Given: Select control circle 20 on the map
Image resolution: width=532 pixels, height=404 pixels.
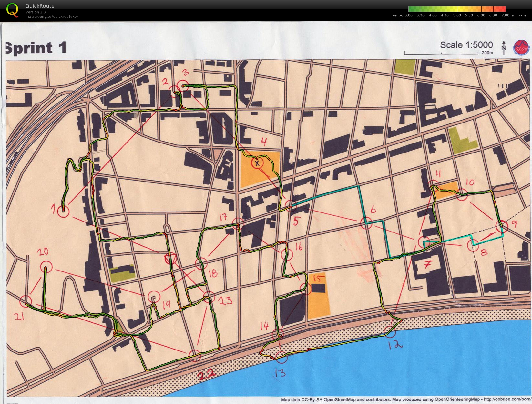Looking at the screenshot, I should (x=46, y=267).
